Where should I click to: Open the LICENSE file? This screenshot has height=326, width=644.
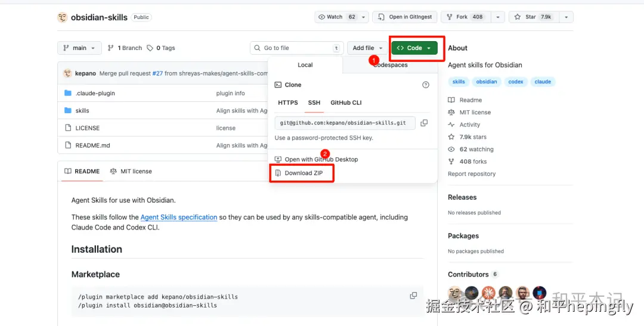(x=88, y=128)
